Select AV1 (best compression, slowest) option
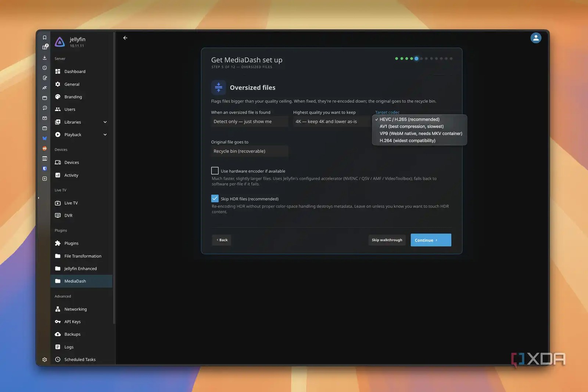The image size is (588, 392). [419, 126]
